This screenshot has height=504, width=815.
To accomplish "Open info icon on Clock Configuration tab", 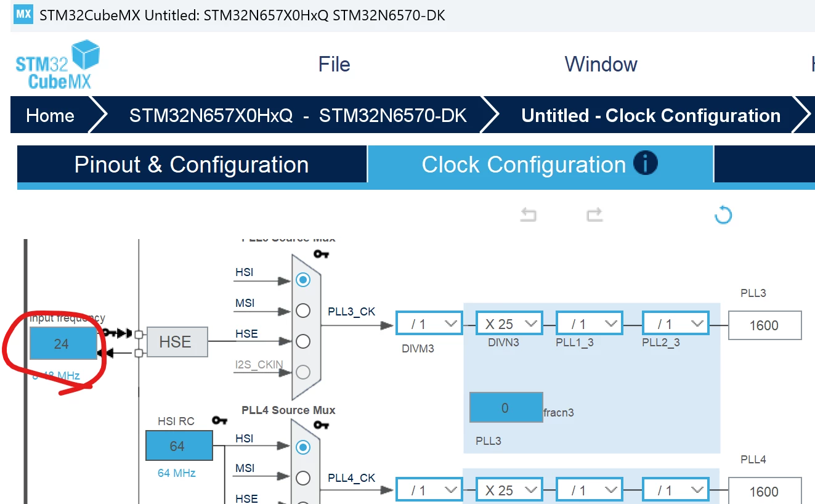I will coord(646,164).
